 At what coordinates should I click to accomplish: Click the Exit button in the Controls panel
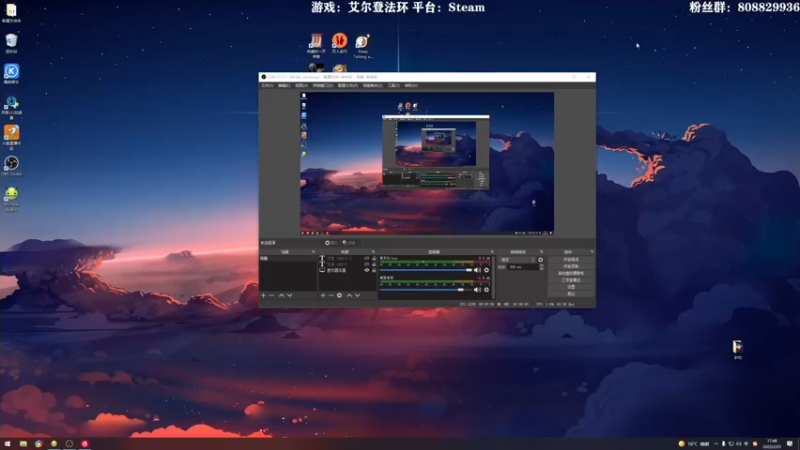point(571,294)
